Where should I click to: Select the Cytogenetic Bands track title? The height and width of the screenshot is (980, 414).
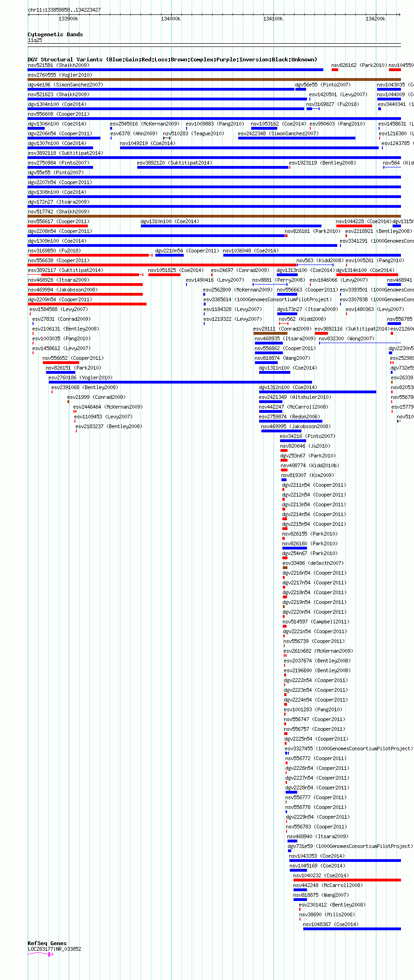55,34
